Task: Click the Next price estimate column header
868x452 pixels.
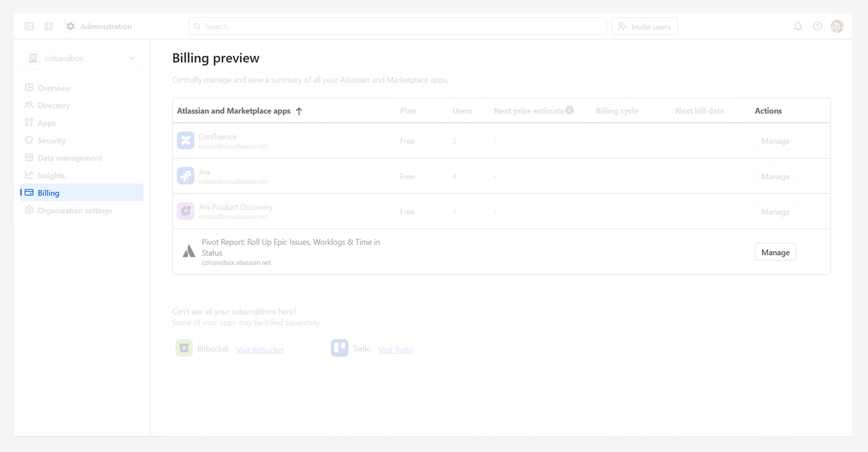Action: tap(529, 111)
